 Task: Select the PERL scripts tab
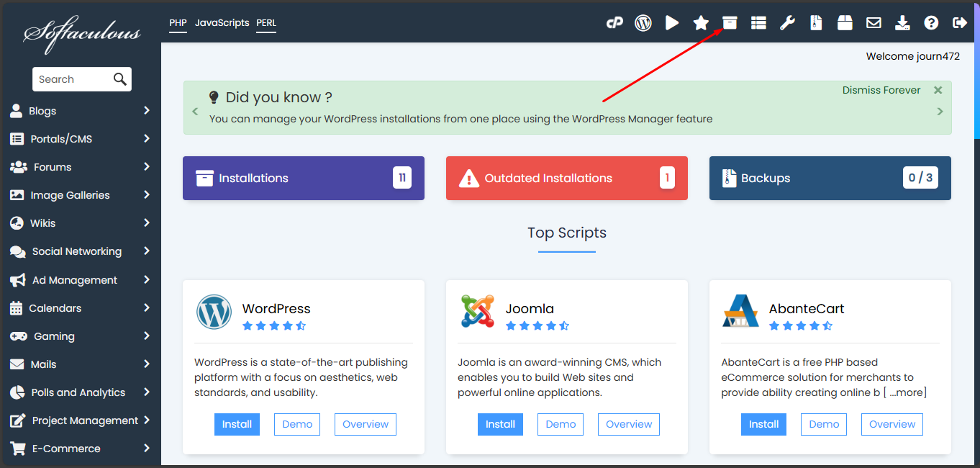[x=266, y=23]
